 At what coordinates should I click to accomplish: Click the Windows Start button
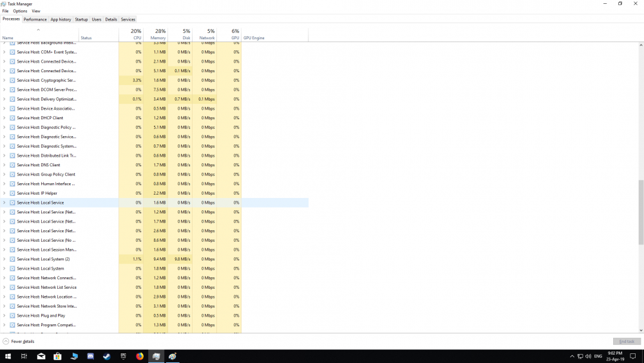point(8,357)
